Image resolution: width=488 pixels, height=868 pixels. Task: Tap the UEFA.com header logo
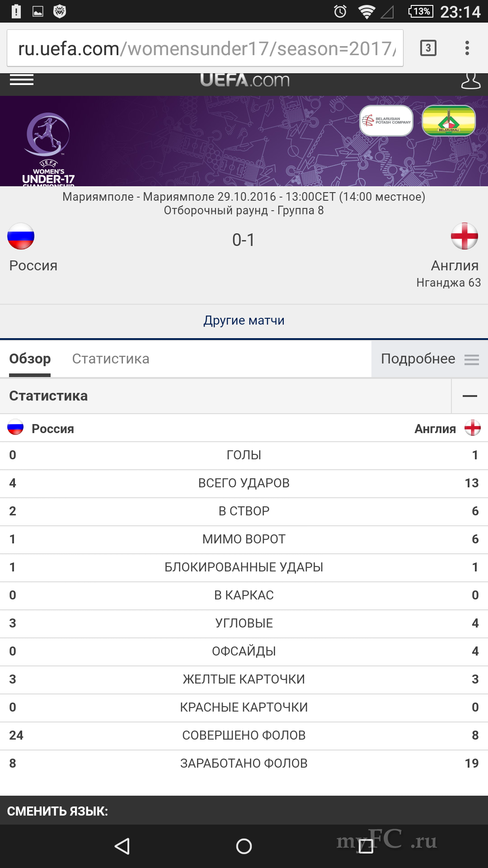pyautogui.click(x=244, y=80)
